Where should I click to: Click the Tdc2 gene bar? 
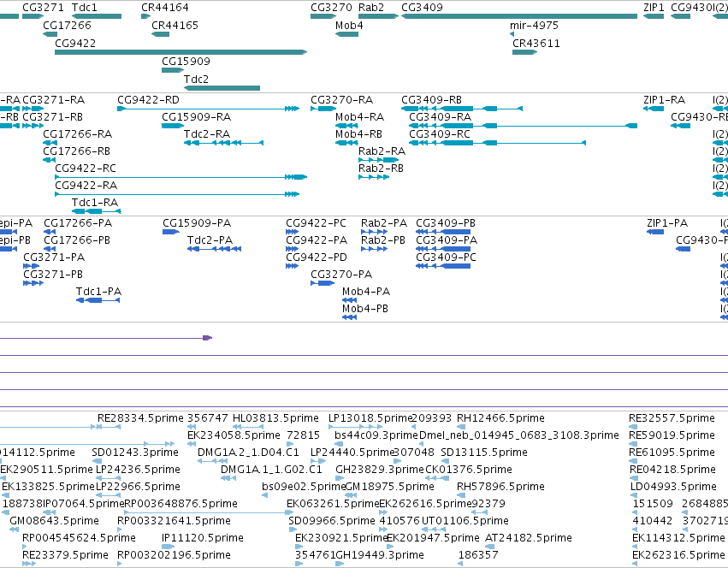pyautogui.click(x=222, y=88)
